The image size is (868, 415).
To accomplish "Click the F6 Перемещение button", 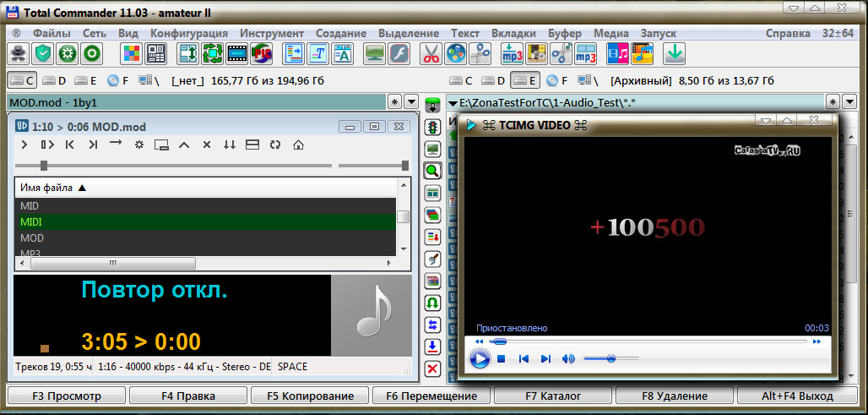I will pyautogui.click(x=431, y=396).
